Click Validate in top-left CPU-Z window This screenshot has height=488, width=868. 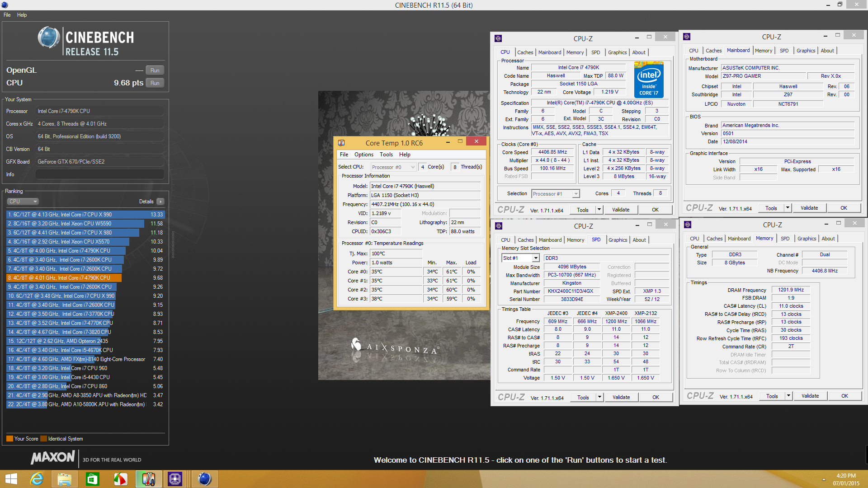click(621, 210)
